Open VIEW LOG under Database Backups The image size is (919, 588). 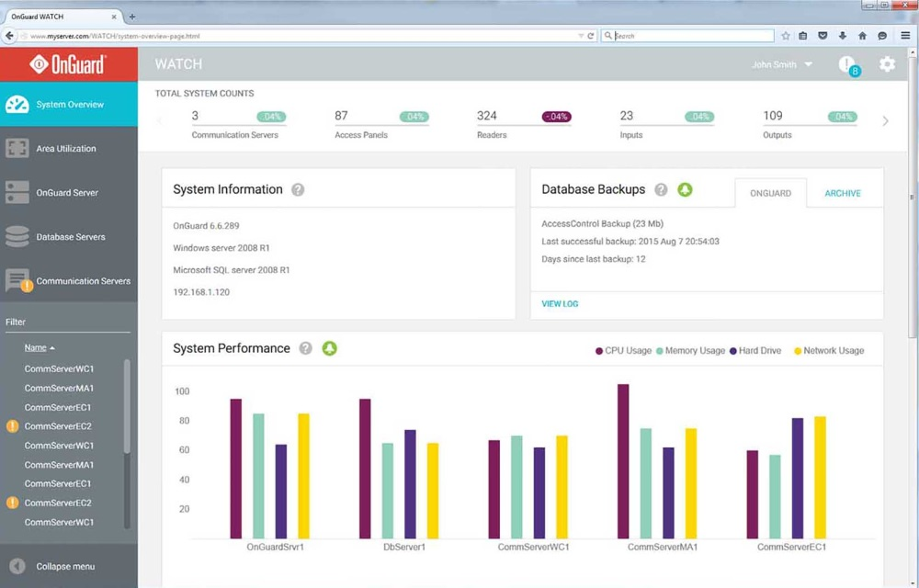(561, 303)
